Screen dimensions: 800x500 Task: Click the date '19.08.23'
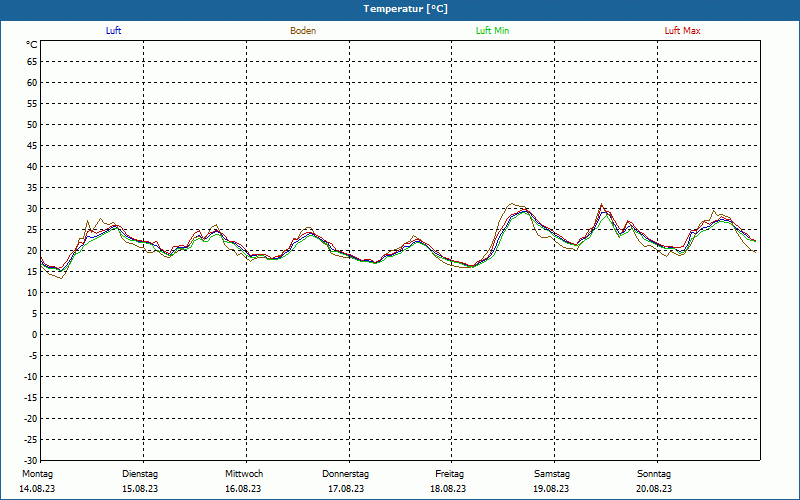(x=551, y=489)
